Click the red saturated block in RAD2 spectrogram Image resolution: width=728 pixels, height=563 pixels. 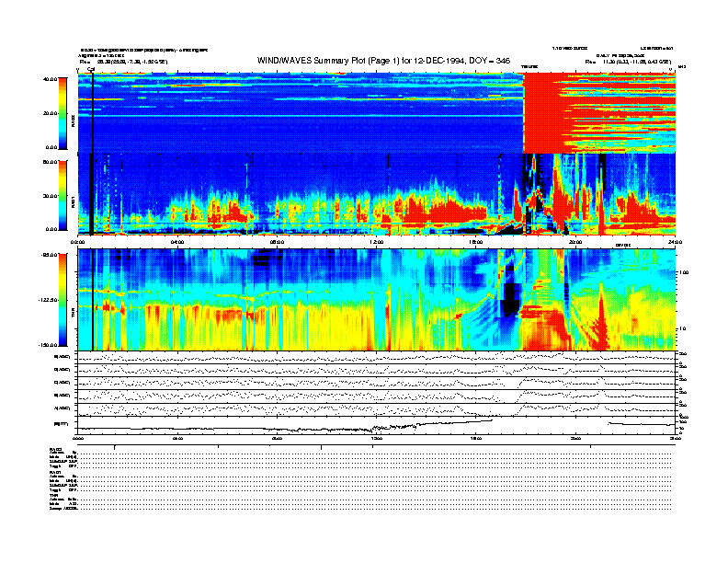coord(541,113)
